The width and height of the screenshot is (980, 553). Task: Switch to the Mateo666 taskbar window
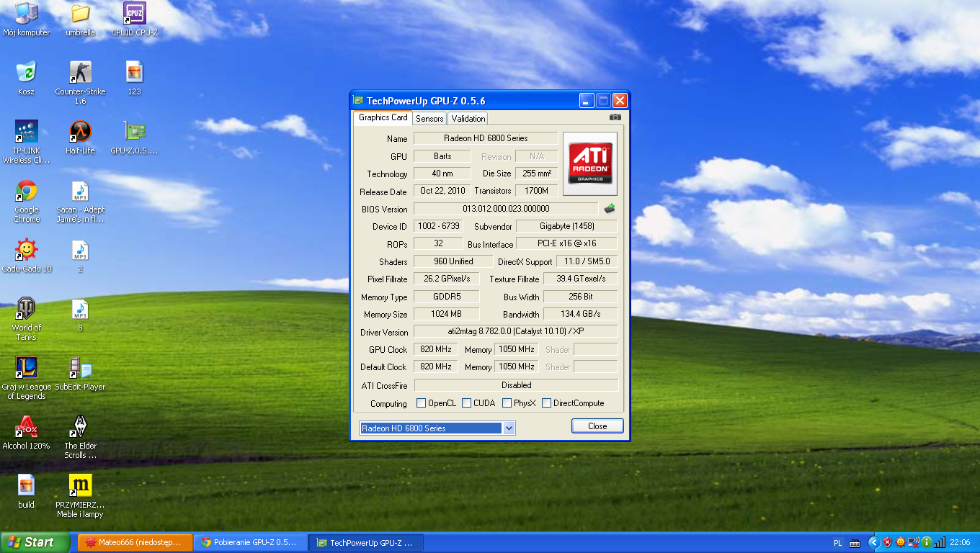click(x=135, y=542)
